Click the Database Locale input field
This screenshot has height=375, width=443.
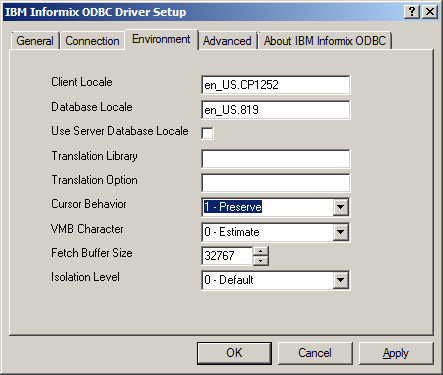[x=276, y=110]
